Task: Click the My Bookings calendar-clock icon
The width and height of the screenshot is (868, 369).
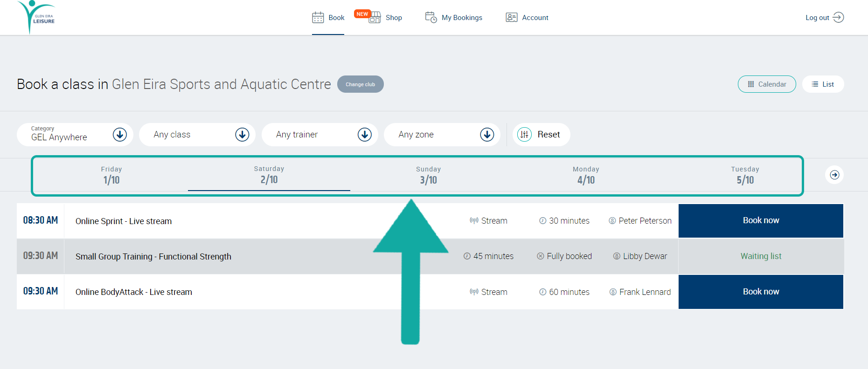Action: [431, 18]
